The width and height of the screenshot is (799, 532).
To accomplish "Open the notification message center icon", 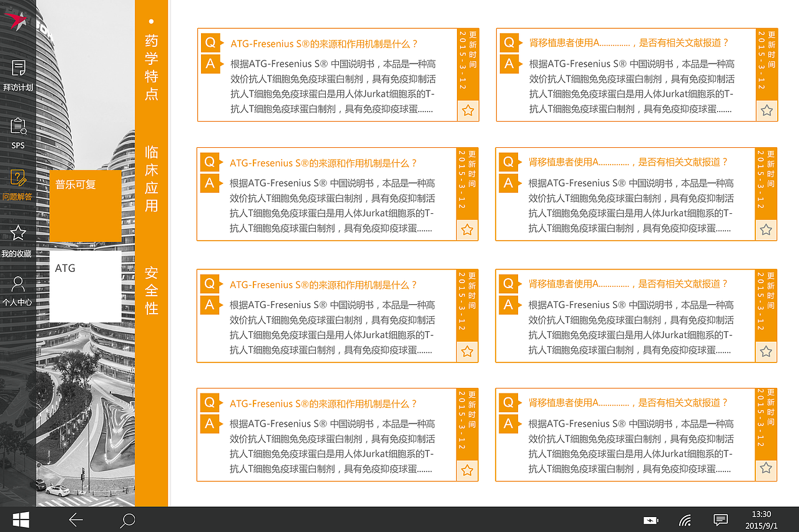I will 720,520.
